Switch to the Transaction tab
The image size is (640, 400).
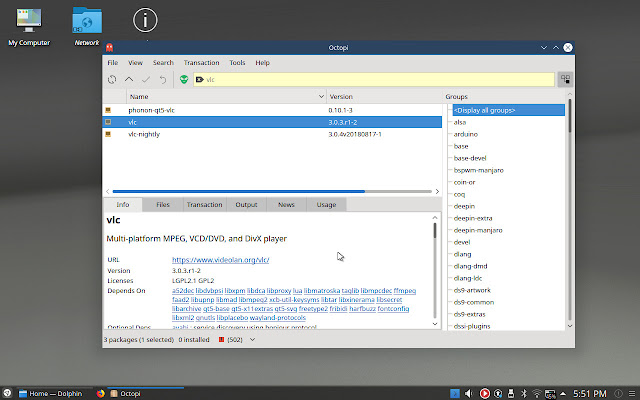click(204, 205)
